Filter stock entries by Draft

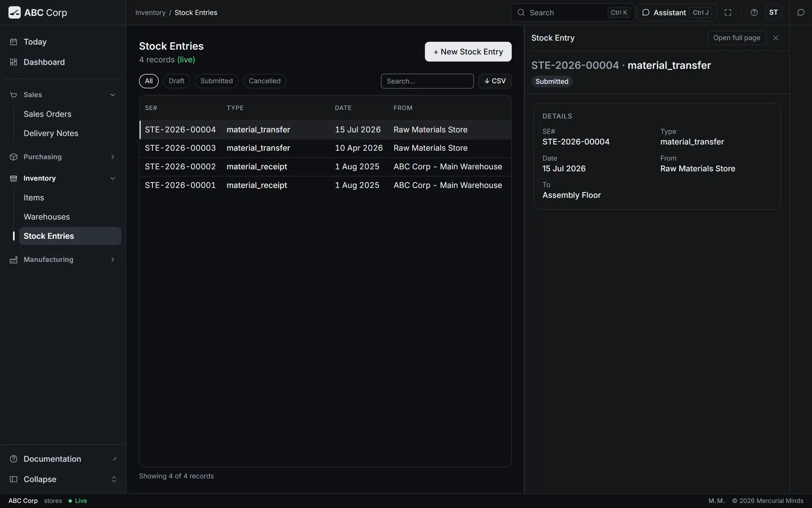177,81
